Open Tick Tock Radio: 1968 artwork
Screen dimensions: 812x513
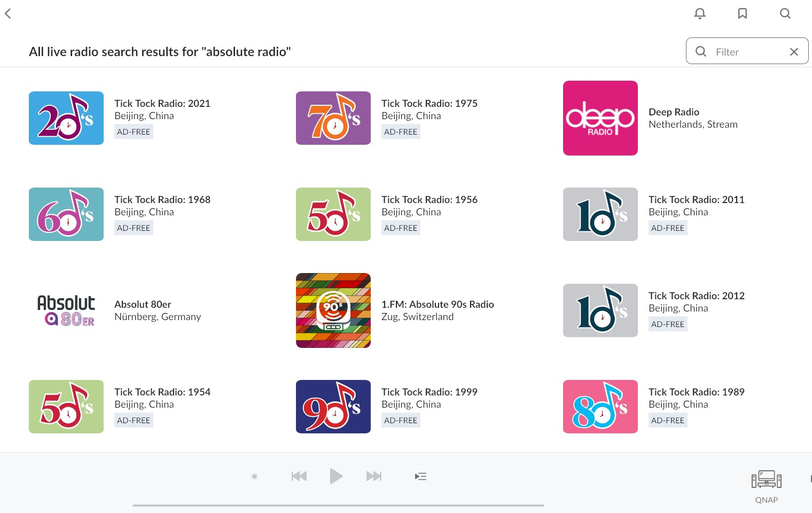point(66,214)
